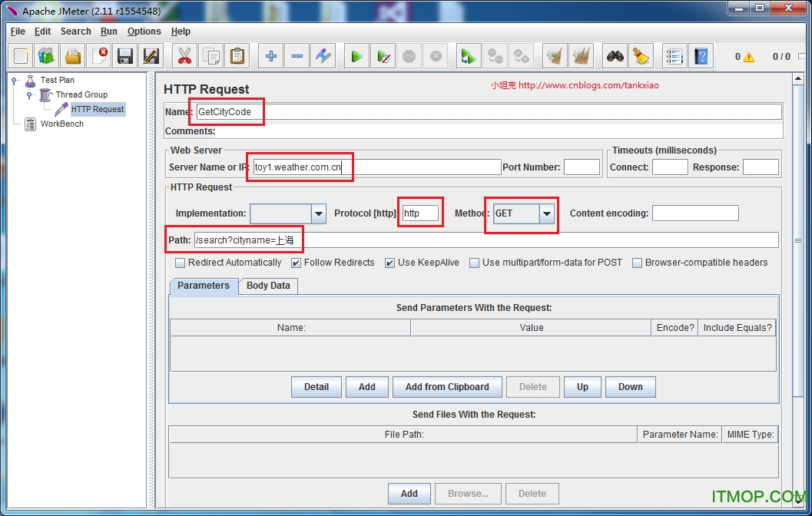
Task: Collapse the Thread Group tree node
Action: pyautogui.click(x=29, y=95)
